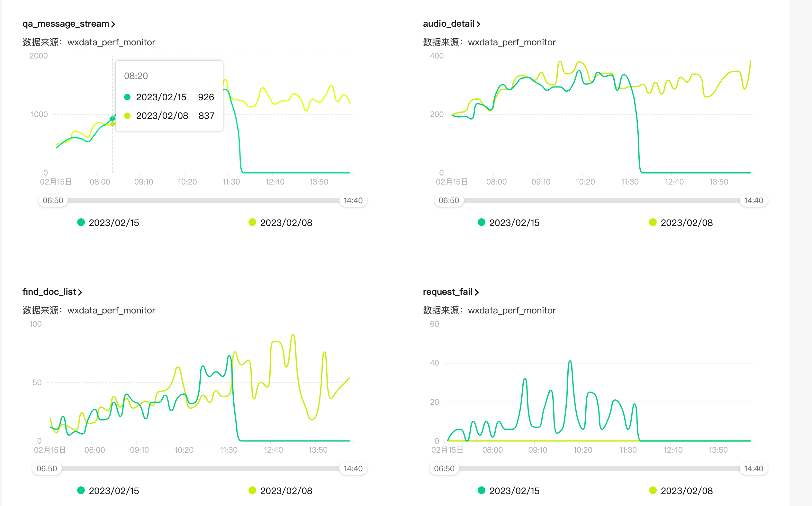Screen dimensions: 812x506
Task: Open qa_message_stream chart details chevron
Action: [x=113, y=24]
